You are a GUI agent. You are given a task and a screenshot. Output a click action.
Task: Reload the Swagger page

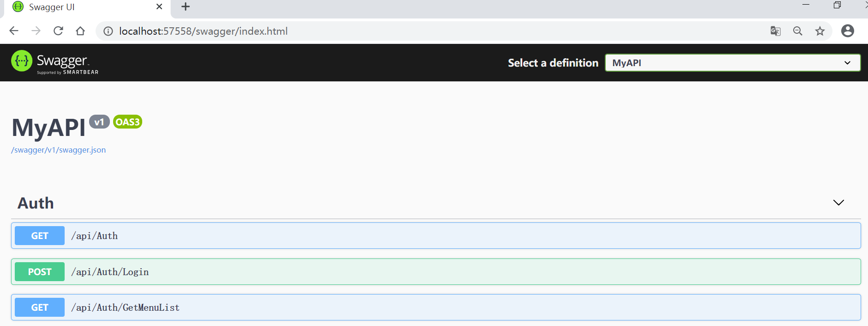point(58,31)
